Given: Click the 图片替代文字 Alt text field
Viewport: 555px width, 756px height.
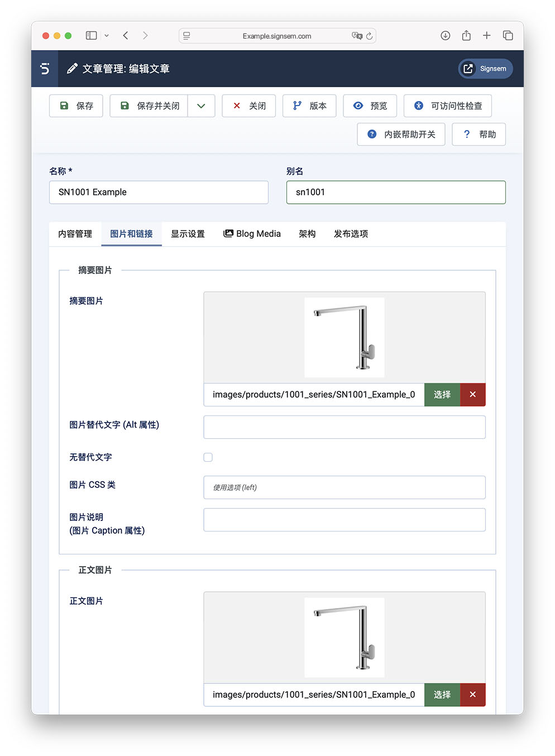Looking at the screenshot, I should [344, 427].
